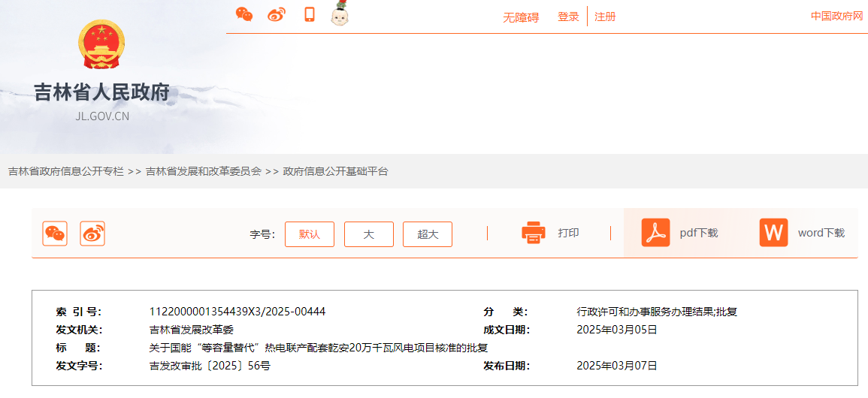Click JL.GOV.CN text under title

click(x=102, y=116)
